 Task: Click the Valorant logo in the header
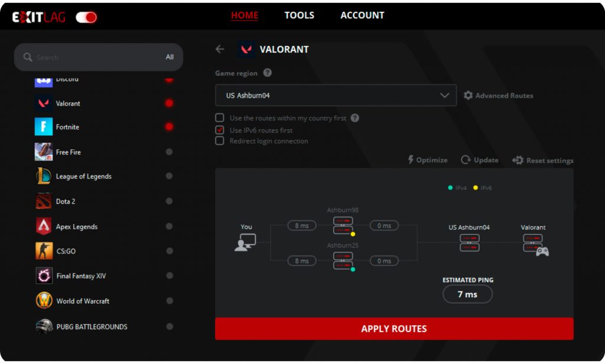(246, 50)
